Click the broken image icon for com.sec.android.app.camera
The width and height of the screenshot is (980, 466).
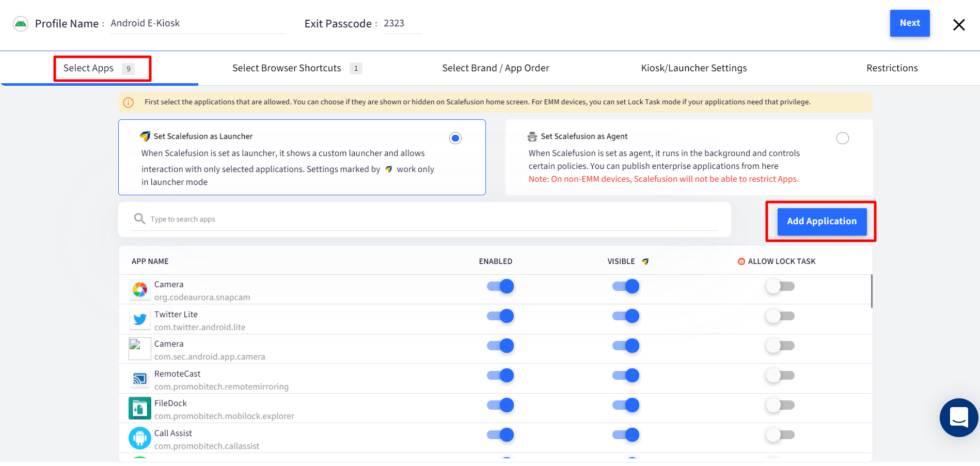tap(139, 349)
